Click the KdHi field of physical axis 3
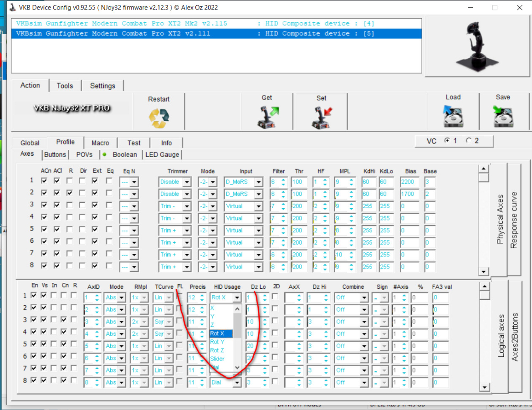532x410 pixels. pyautogui.click(x=369, y=206)
